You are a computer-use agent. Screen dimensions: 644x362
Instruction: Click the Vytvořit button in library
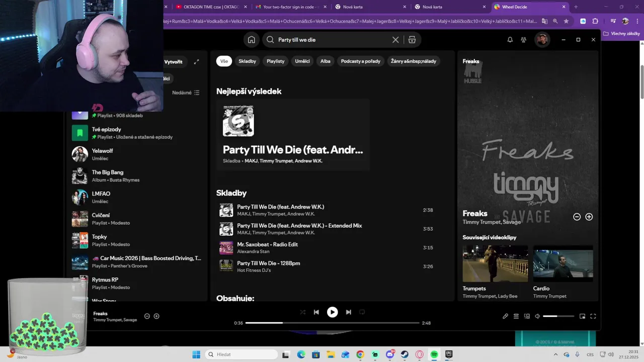(x=173, y=62)
